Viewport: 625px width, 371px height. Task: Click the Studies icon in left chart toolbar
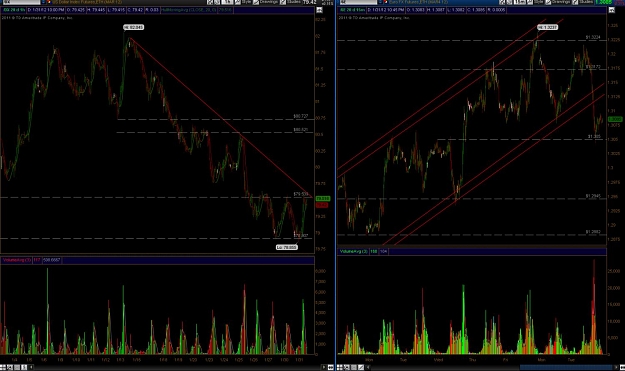(283, 2)
